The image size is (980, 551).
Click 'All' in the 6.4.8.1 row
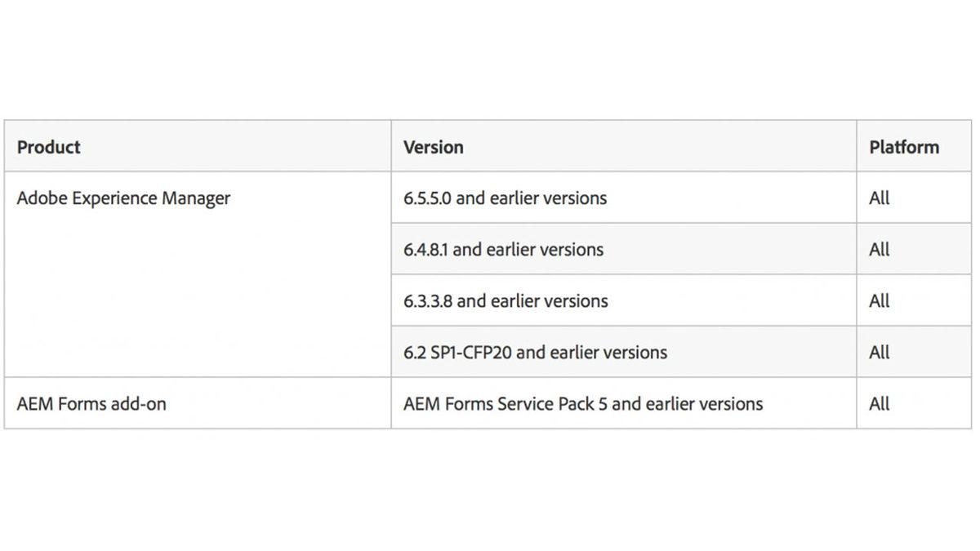(880, 250)
